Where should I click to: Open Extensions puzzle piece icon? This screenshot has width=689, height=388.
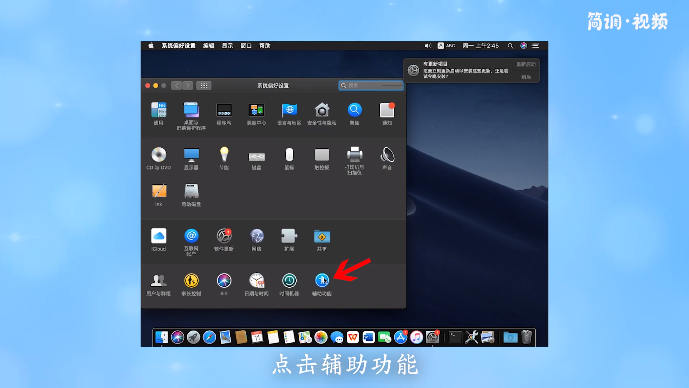(x=289, y=236)
